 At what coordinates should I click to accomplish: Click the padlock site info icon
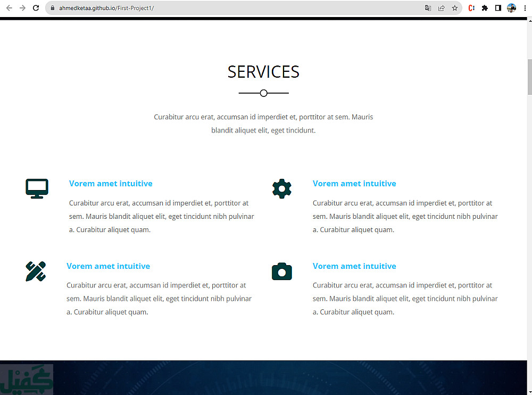[52, 8]
